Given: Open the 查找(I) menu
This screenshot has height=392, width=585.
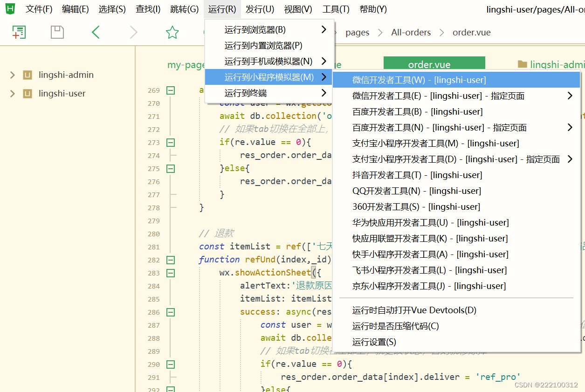Looking at the screenshot, I should tap(148, 9).
